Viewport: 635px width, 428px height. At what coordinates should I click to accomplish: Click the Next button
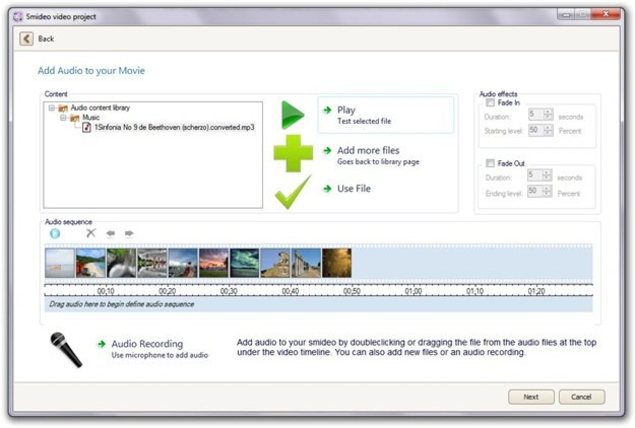[x=531, y=397]
